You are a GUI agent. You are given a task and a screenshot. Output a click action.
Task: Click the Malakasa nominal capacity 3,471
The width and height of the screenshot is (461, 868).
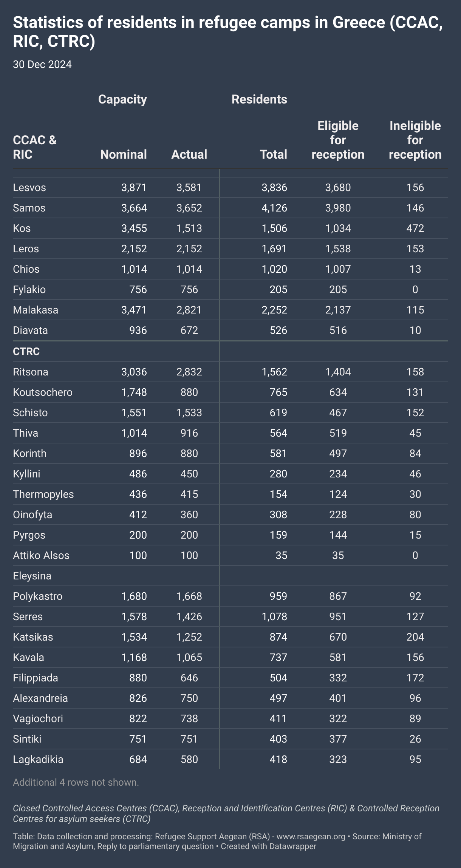(x=134, y=310)
